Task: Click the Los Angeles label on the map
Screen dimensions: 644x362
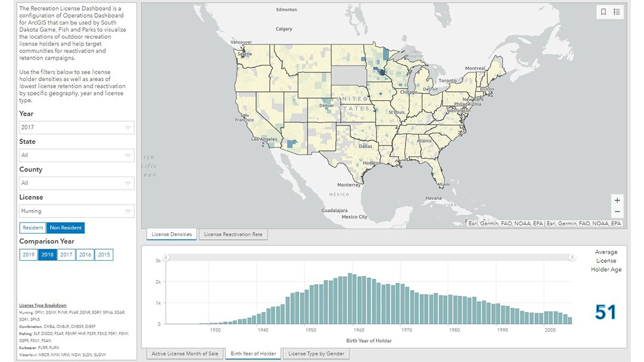Action: coord(264,139)
